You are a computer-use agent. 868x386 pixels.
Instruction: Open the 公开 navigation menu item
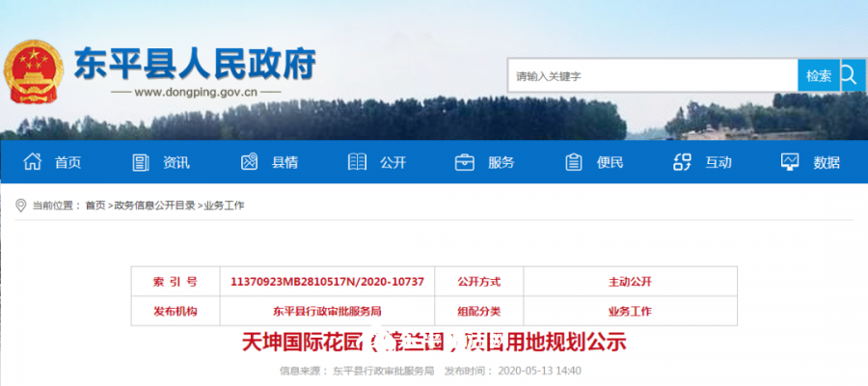click(x=393, y=162)
